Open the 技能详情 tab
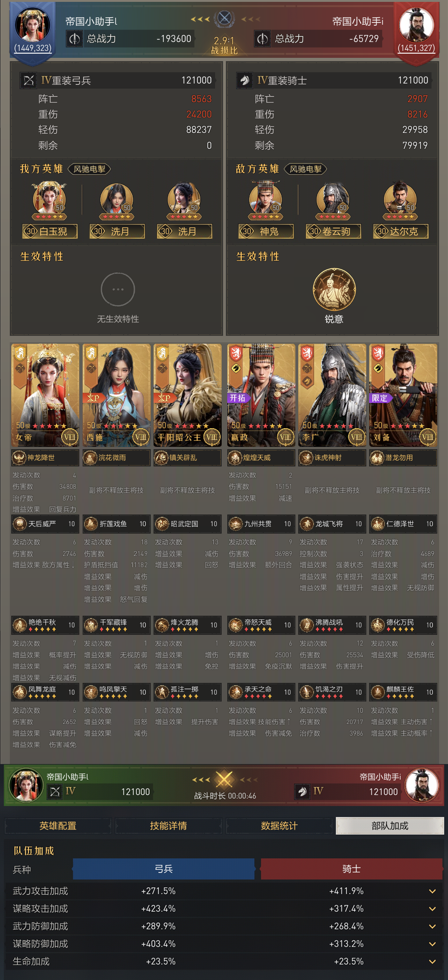Screen dimensions: 448x980 [168, 826]
